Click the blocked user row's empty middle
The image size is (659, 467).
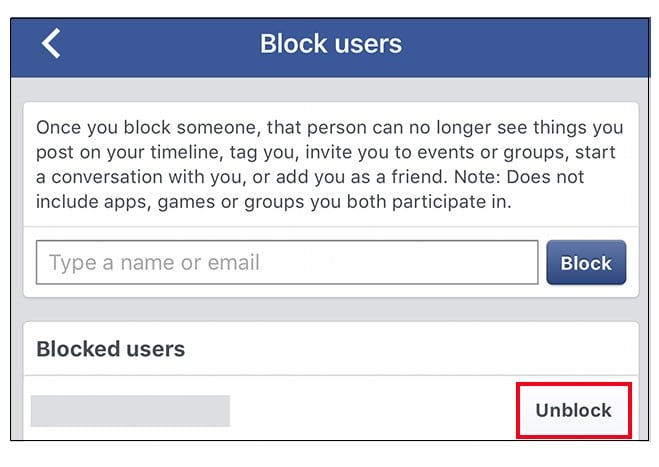[373, 411]
